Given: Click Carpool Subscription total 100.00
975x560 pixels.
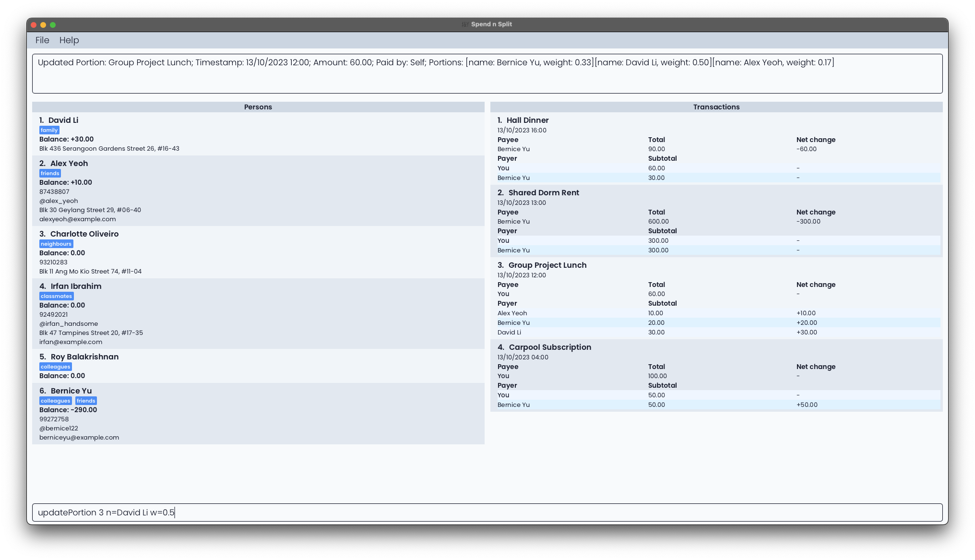Looking at the screenshot, I should coord(657,376).
